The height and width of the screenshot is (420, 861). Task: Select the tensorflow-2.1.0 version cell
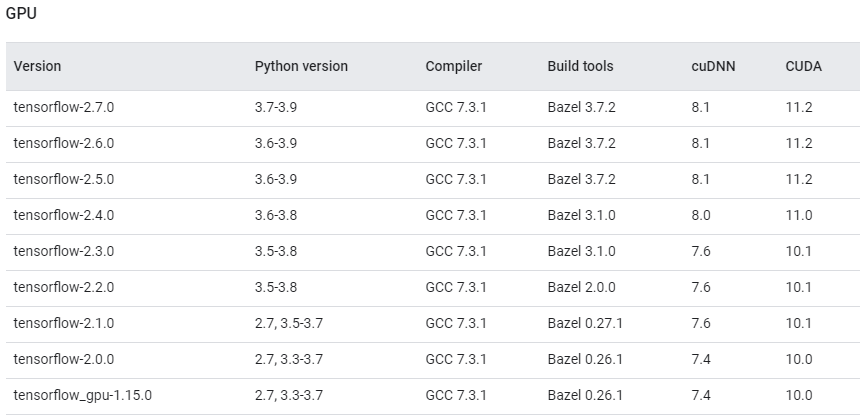pyautogui.click(x=64, y=323)
